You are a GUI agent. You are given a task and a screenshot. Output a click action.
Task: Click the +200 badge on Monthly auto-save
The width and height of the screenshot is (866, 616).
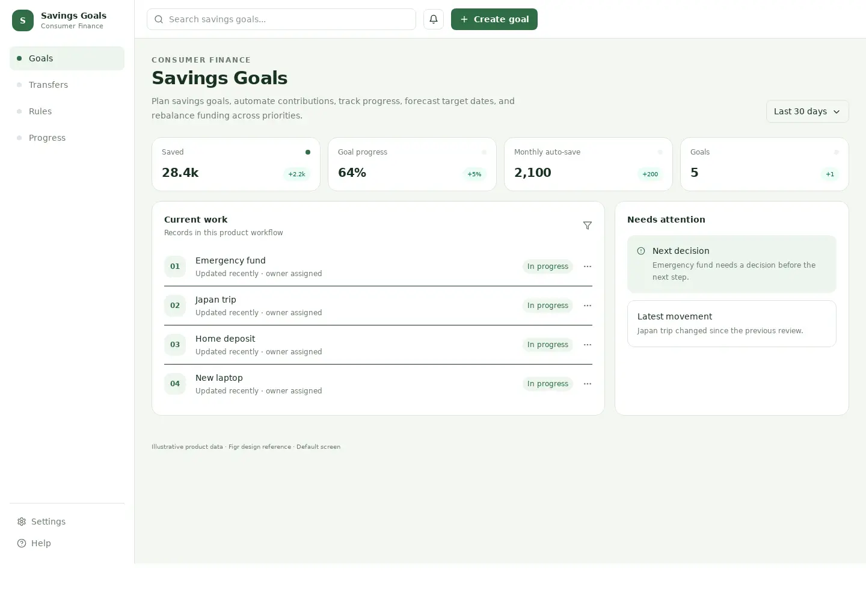[x=650, y=174]
